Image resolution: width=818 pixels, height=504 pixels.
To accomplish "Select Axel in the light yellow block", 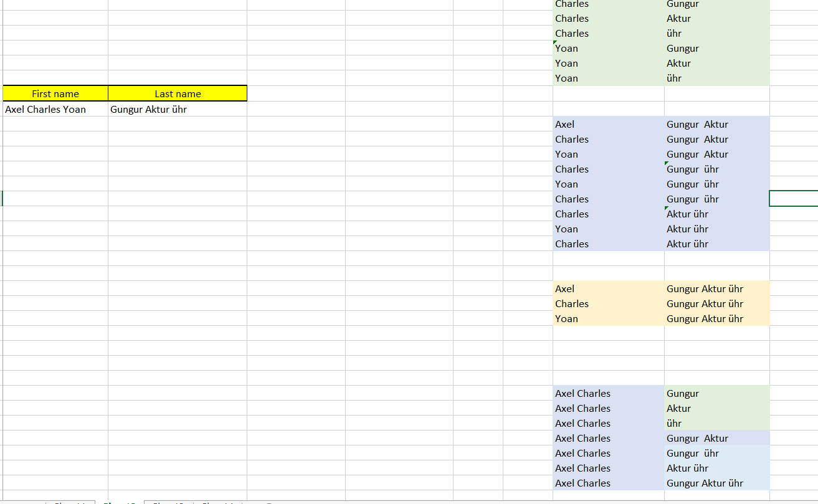I will pyautogui.click(x=609, y=288).
